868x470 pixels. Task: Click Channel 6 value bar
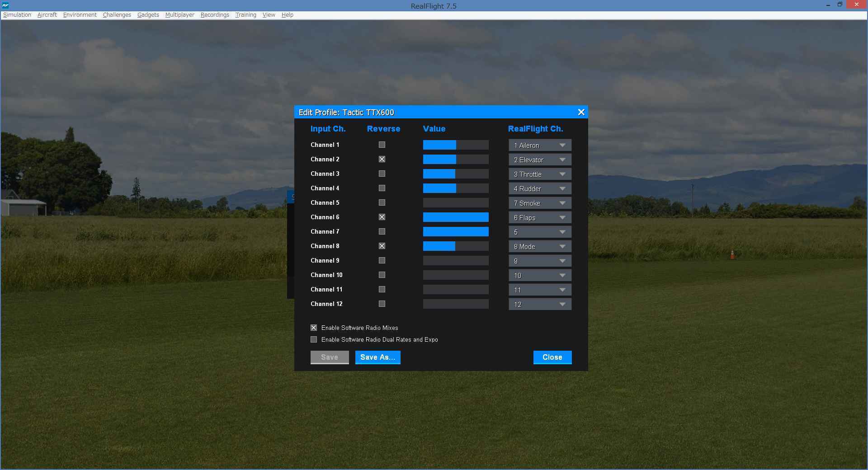click(x=456, y=217)
